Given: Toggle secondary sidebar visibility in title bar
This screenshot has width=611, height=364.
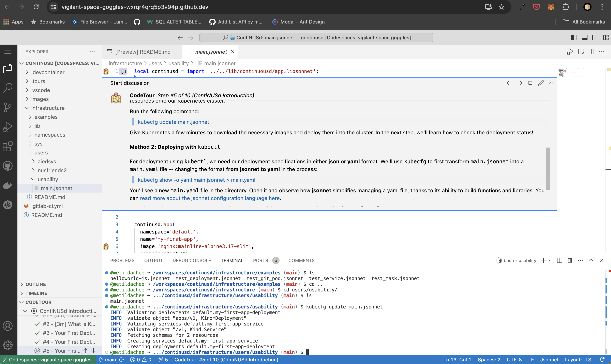Looking at the screenshot, I should pyautogui.click(x=595, y=37).
